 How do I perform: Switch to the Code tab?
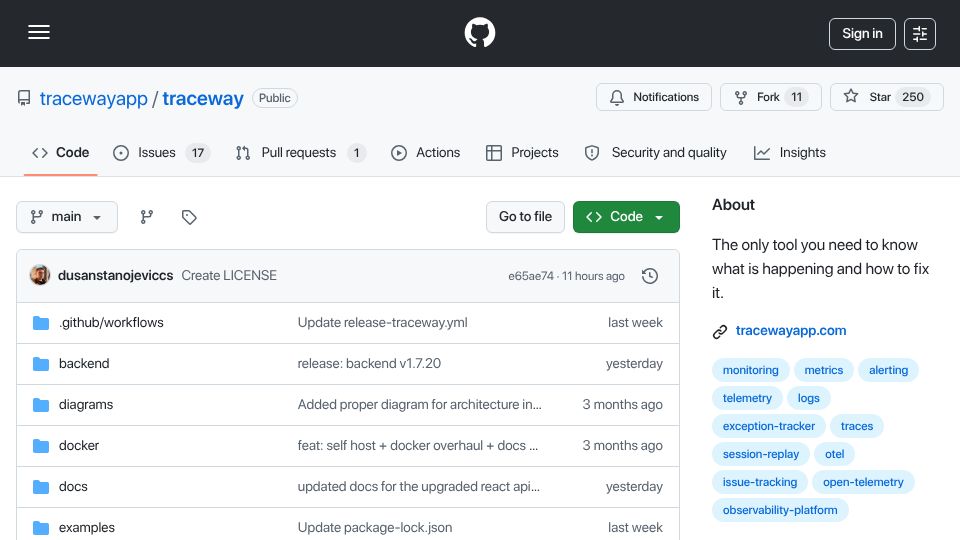pyautogui.click(x=61, y=152)
